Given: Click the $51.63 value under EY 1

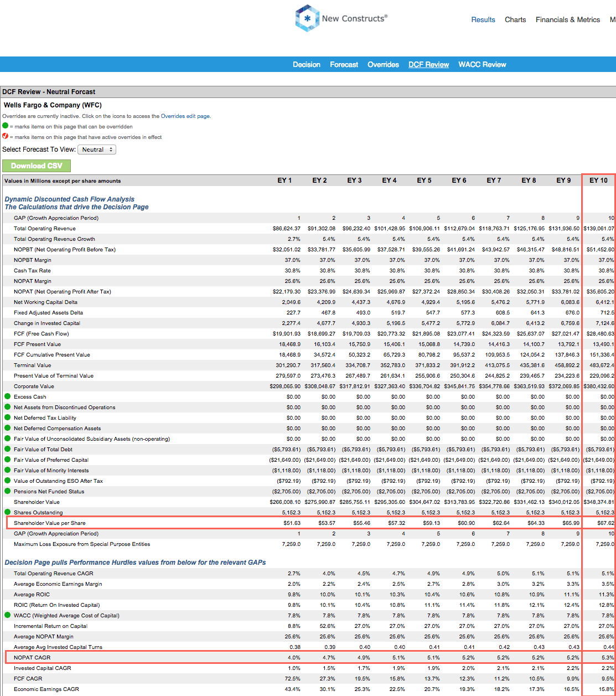Looking at the screenshot, I should 291,523.
